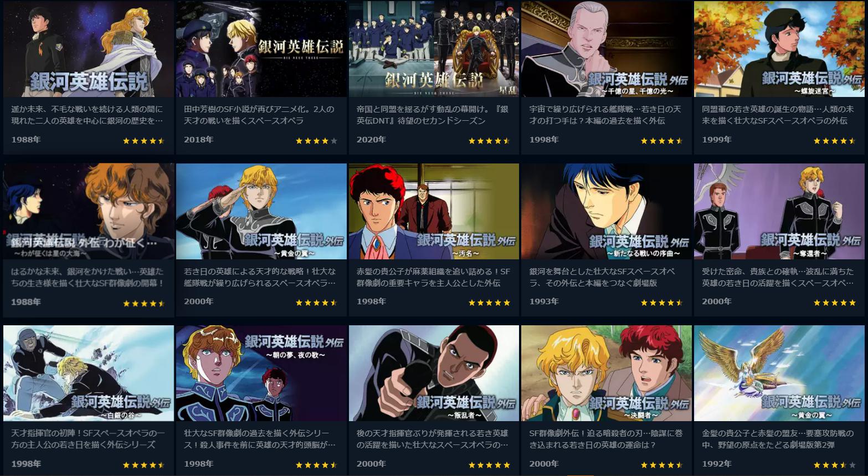
Task: Click the star rating under the 2018 series
Action: 316,141
